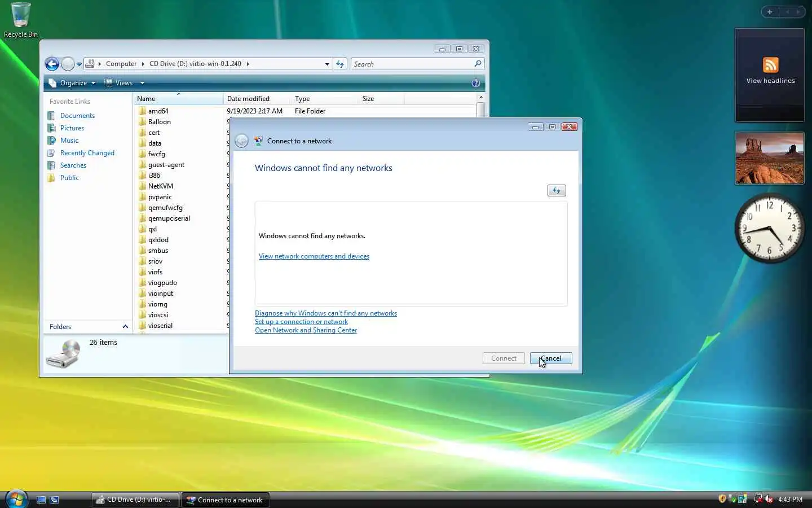
Task: Open Recently Changed favorite link
Action: coord(87,153)
